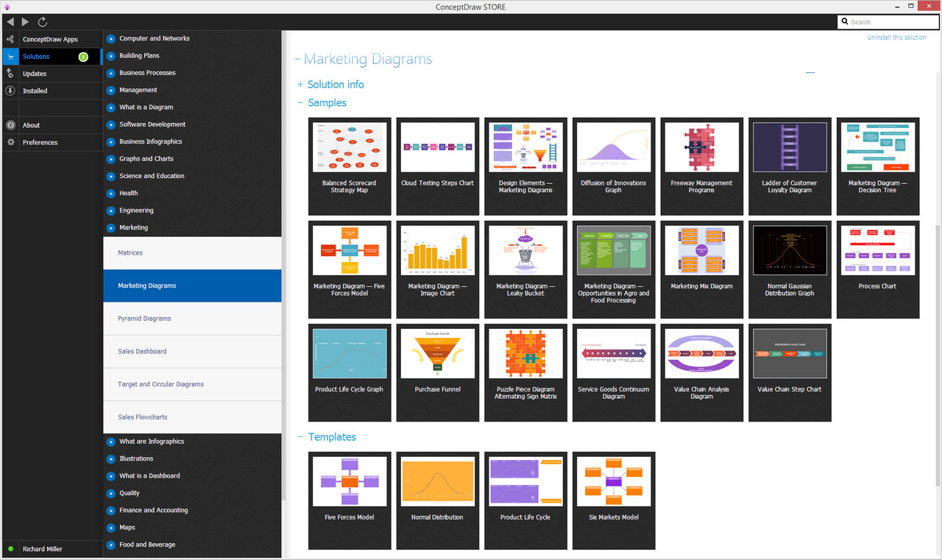Go back with the left arrow icon
This screenshot has width=942, height=560.
(x=10, y=22)
